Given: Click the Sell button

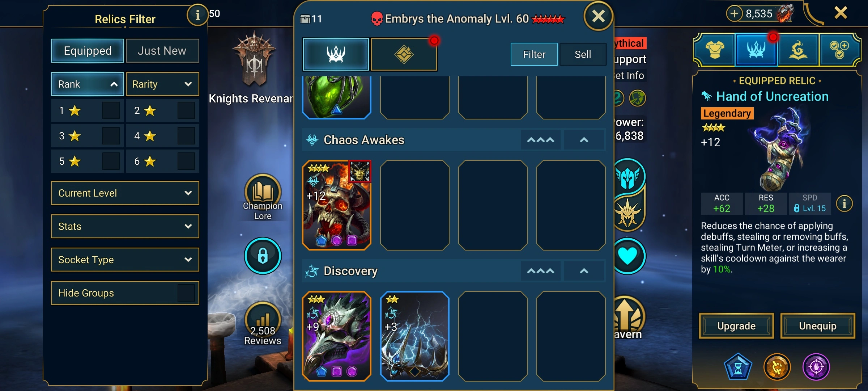Looking at the screenshot, I should [x=583, y=54].
